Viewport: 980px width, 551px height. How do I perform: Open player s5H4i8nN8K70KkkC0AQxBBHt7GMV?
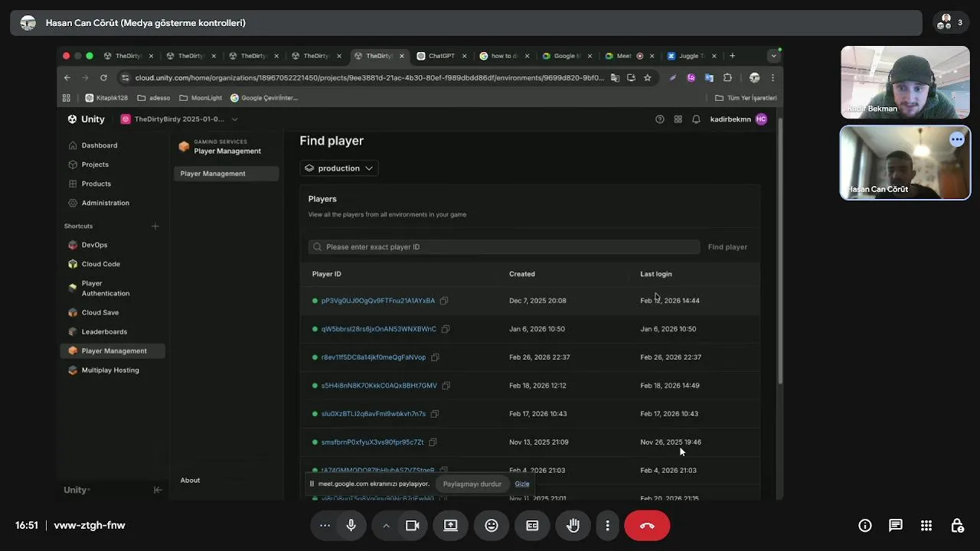379,386
